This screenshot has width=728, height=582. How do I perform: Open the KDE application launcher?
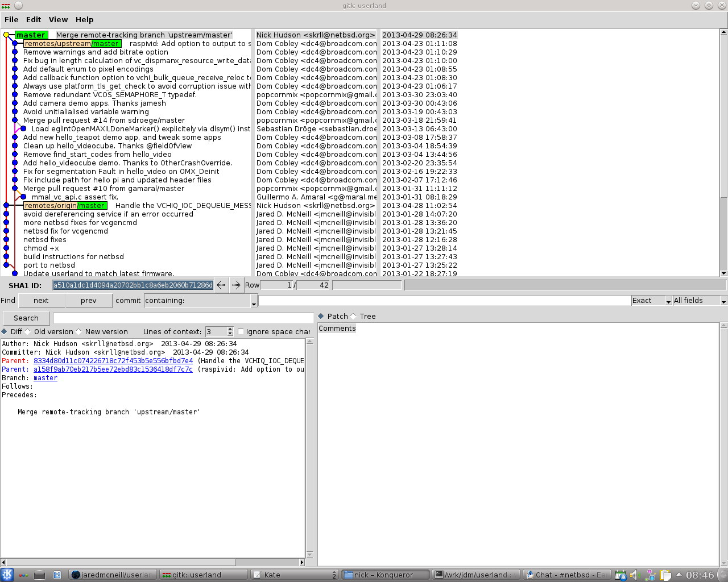7,575
